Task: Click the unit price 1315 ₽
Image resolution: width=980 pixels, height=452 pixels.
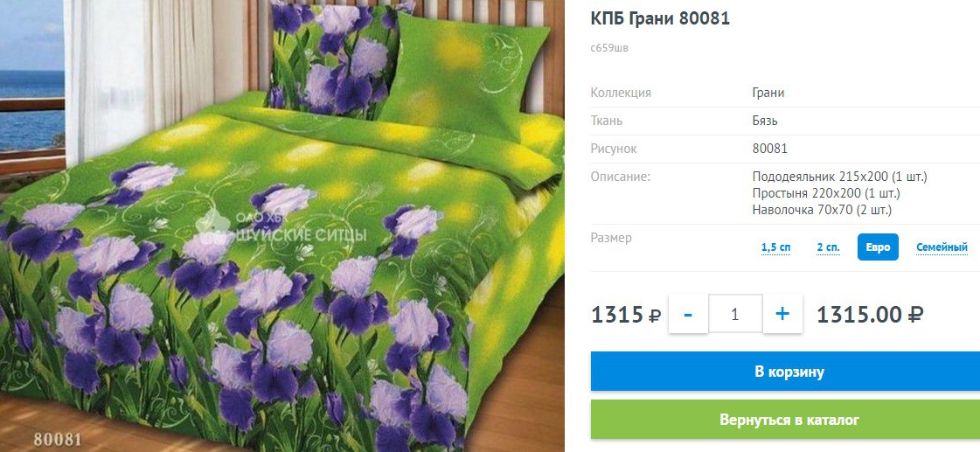Action: 626,314
